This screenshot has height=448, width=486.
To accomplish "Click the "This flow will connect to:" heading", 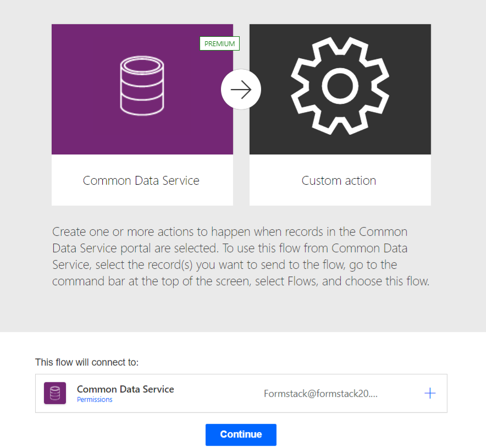I will coord(87,362).
